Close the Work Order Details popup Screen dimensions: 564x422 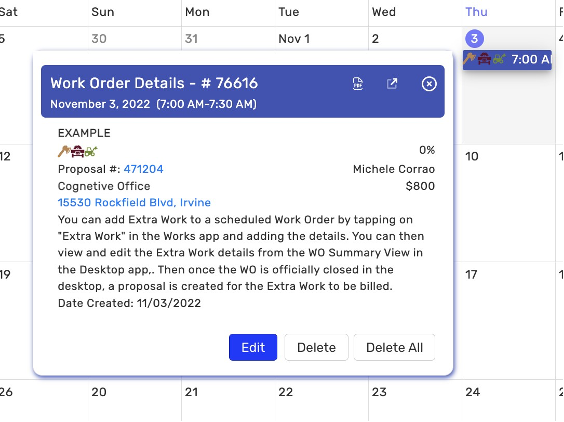[429, 84]
